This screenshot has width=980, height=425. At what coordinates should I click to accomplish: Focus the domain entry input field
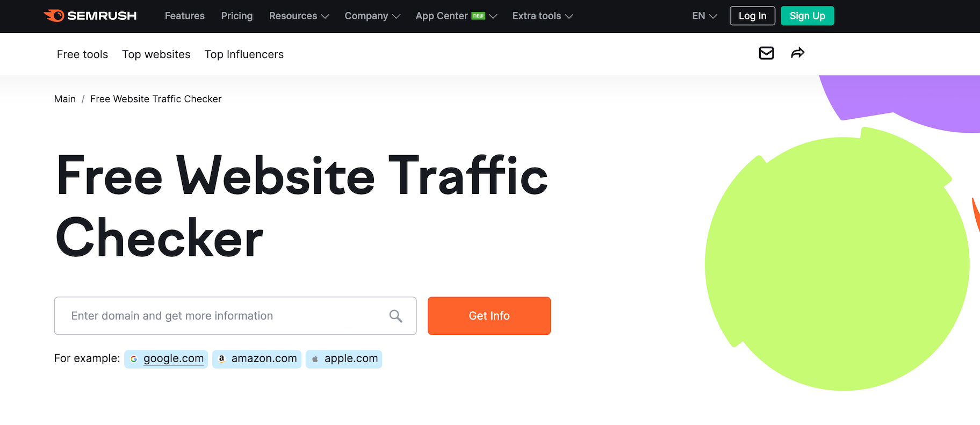tap(226, 316)
